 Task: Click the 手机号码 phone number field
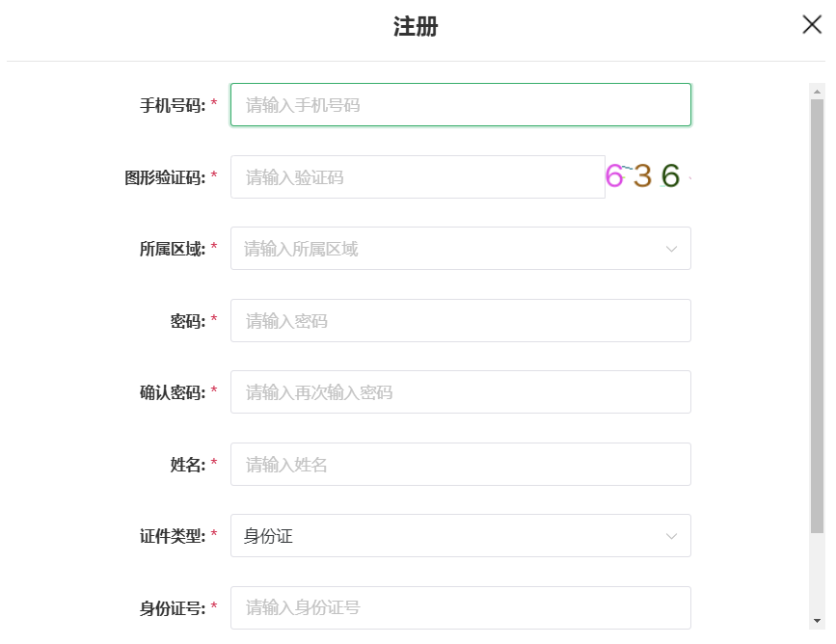tap(461, 104)
